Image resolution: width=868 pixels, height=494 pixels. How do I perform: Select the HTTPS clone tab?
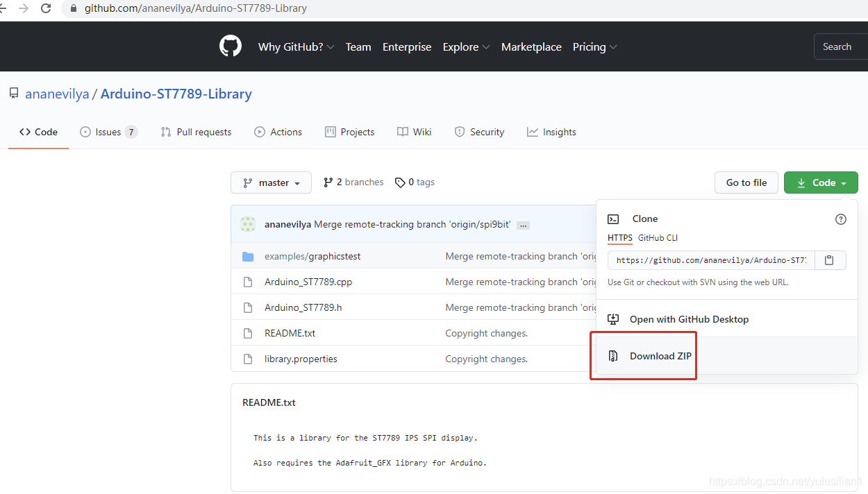(620, 238)
